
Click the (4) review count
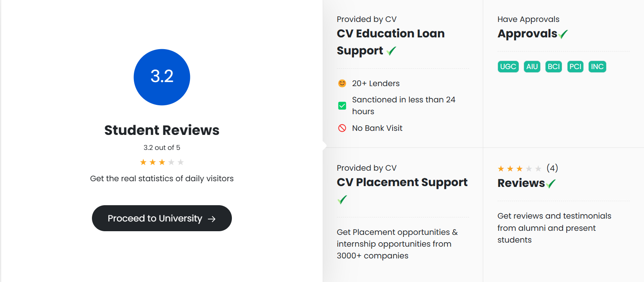click(x=552, y=168)
